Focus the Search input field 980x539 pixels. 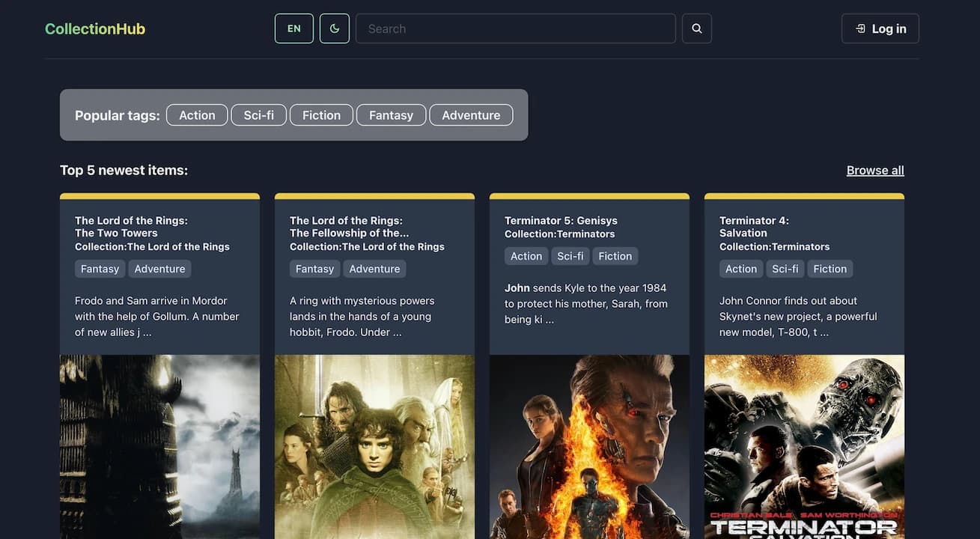tap(516, 28)
